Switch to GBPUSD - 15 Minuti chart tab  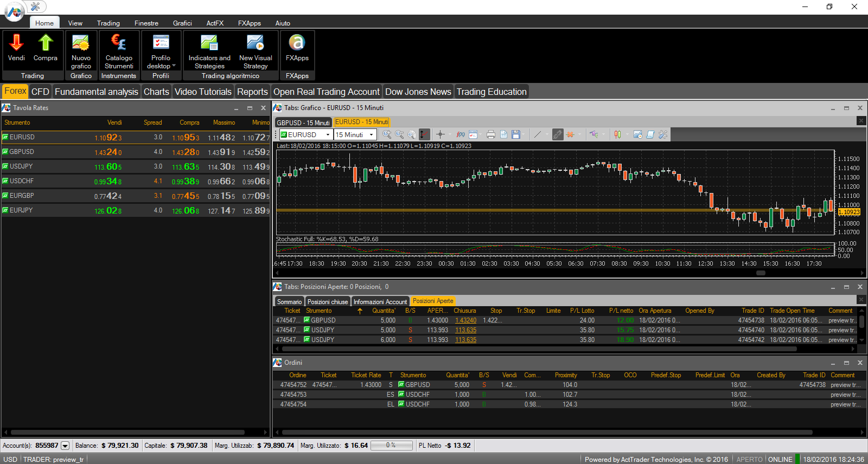click(303, 123)
